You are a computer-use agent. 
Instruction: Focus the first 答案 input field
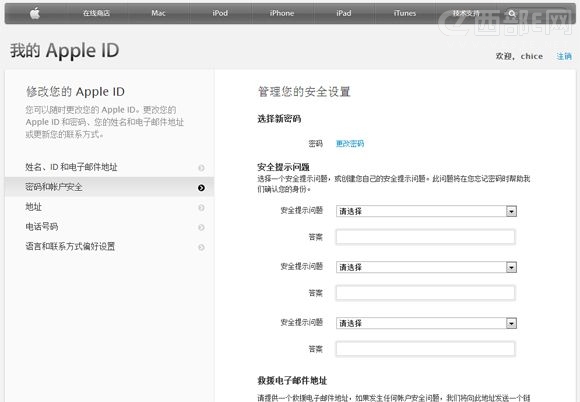pyautogui.click(x=425, y=237)
